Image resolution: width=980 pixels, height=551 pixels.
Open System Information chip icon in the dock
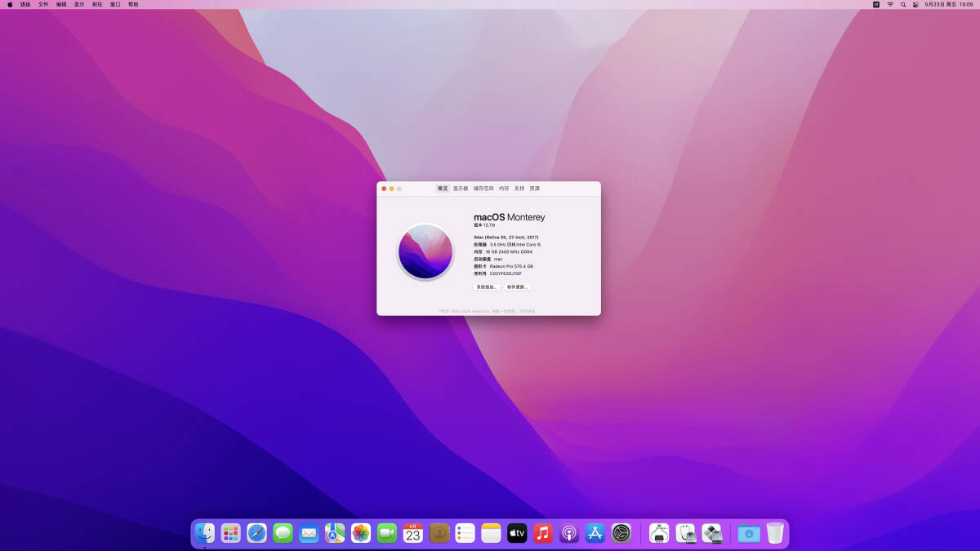pyautogui.click(x=659, y=533)
